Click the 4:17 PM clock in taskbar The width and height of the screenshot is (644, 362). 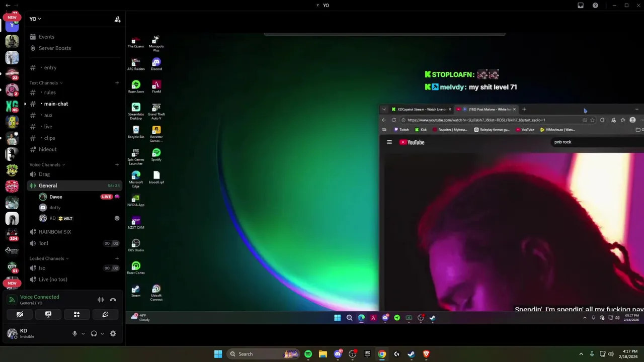pyautogui.click(x=628, y=354)
